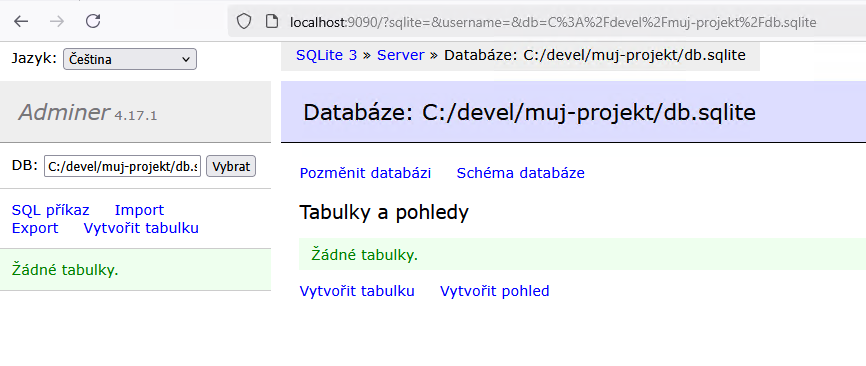Click the shield tracking protection icon
The width and height of the screenshot is (866, 366).
[244, 22]
